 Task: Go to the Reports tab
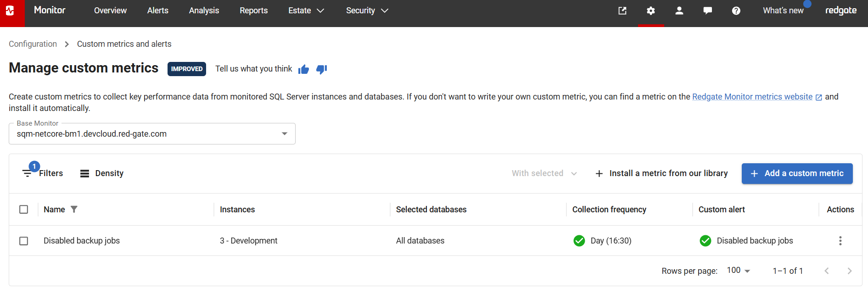point(253,11)
